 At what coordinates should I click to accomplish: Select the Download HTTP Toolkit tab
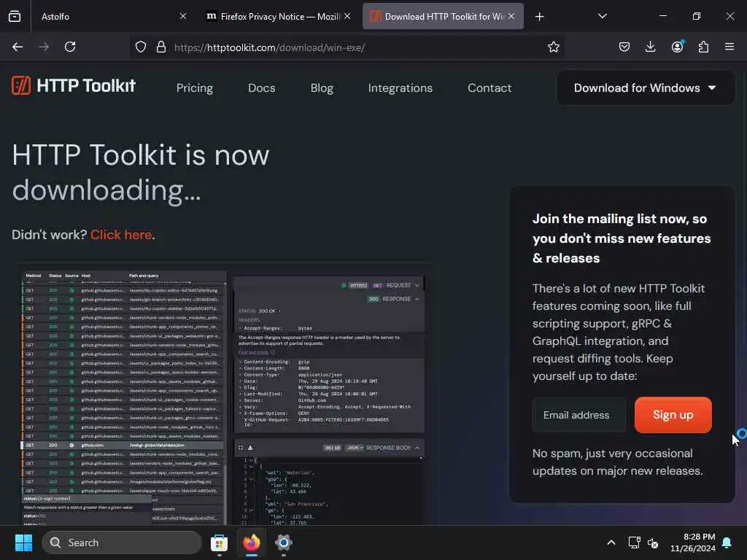(x=443, y=16)
